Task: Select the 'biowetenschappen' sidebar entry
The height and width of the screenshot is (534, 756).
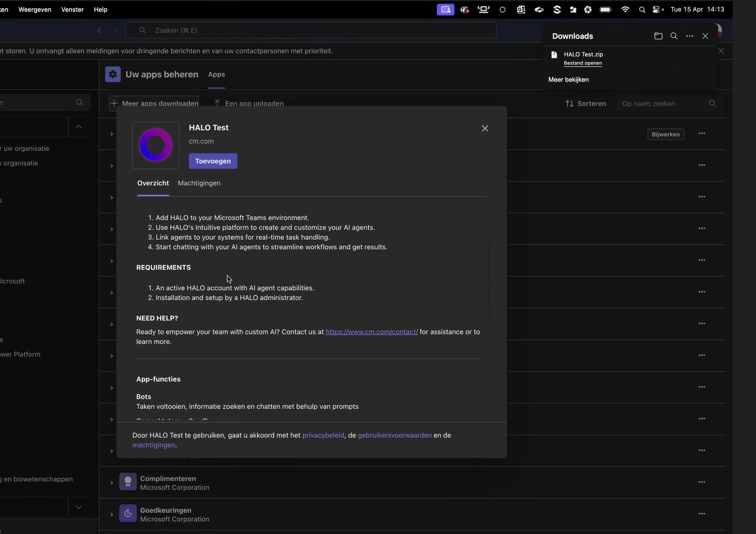Action: coord(37,479)
